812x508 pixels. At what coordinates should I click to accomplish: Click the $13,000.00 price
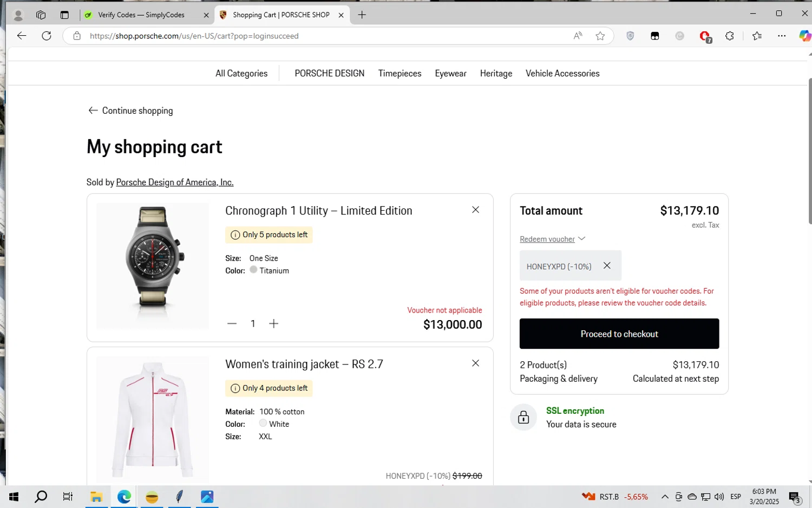pyautogui.click(x=453, y=324)
